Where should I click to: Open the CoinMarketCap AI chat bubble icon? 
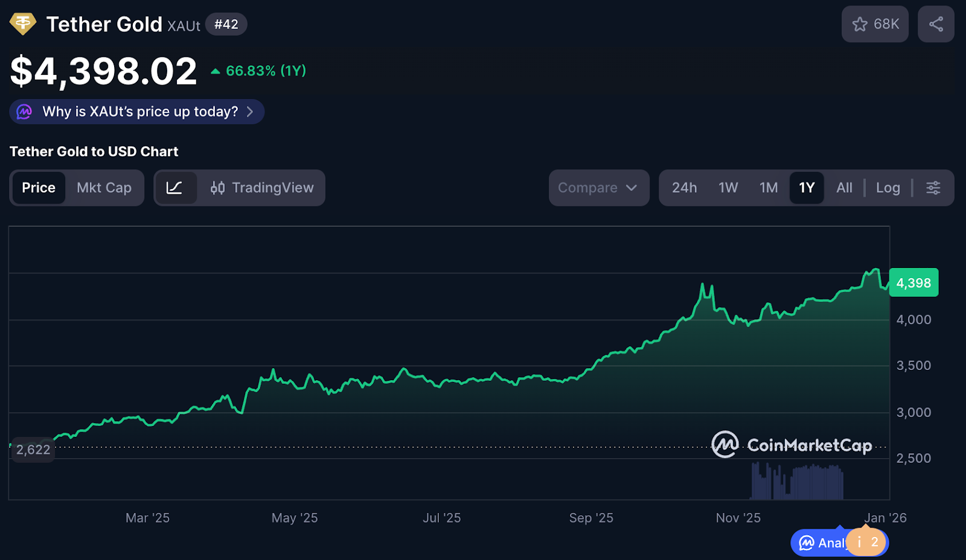[x=806, y=542]
